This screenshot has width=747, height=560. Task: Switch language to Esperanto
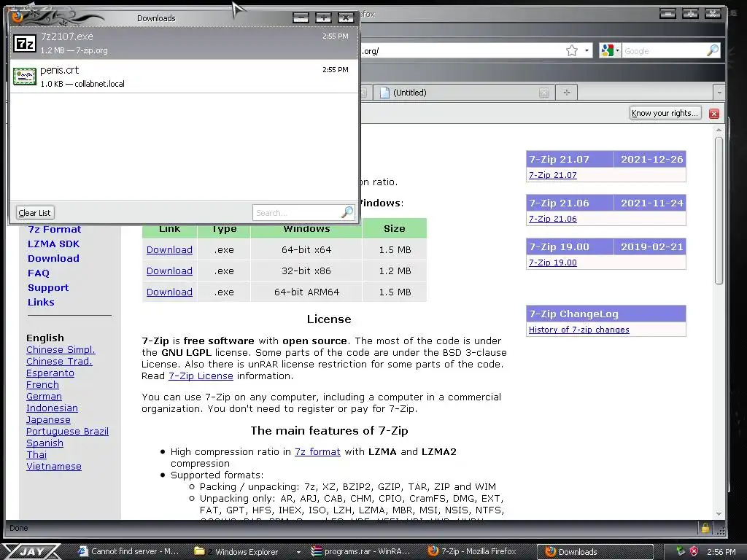[x=50, y=373]
